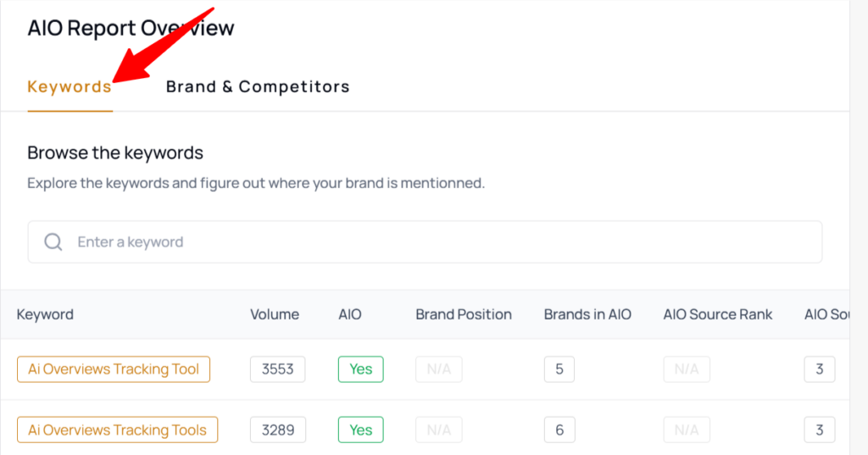
Task: Click the search magnifier icon
Action: point(53,242)
